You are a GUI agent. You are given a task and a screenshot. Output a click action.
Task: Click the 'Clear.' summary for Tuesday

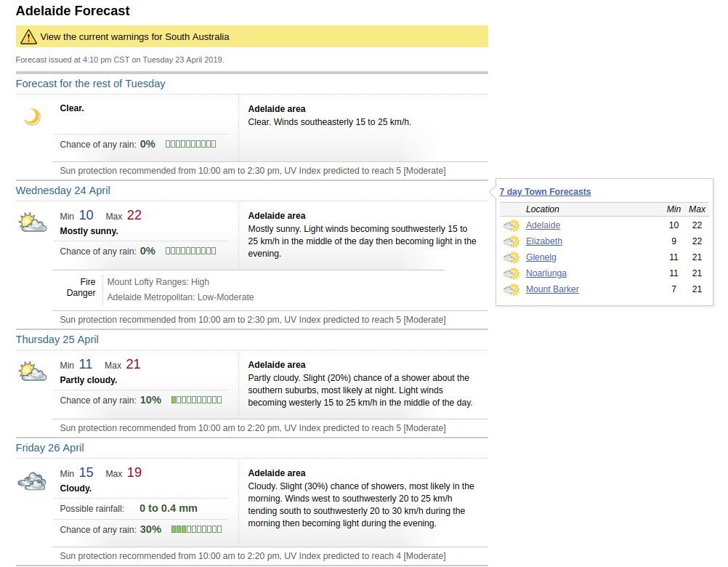click(x=72, y=108)
